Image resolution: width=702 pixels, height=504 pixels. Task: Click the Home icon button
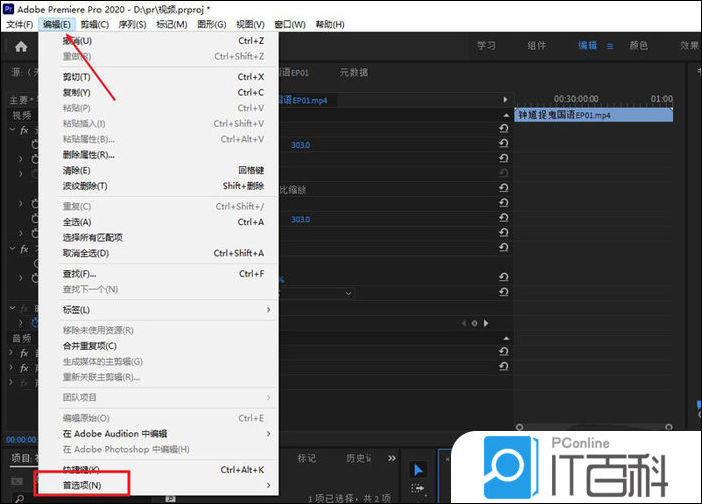pos(20,46)
